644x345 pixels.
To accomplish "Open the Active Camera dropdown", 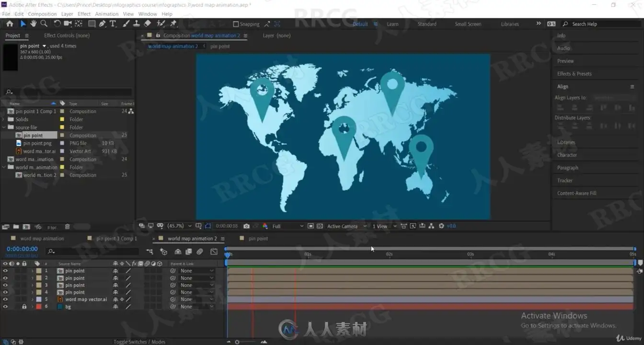I will click(347, 226).
